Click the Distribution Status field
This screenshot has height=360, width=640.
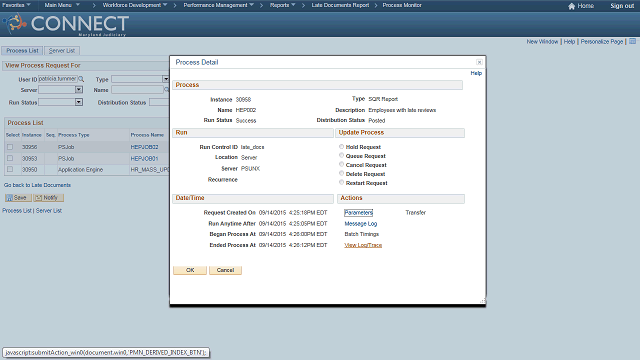click(x=159, y=102)
